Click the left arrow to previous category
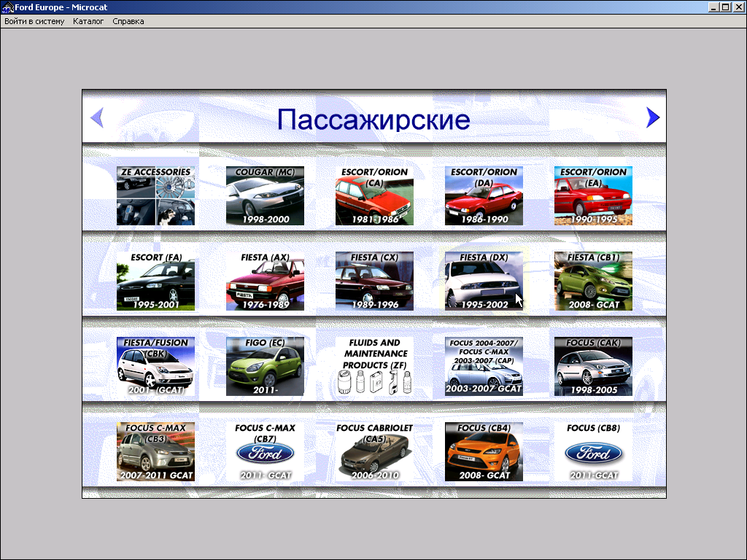This screenshot has height=560, width=747. [97, 117]
